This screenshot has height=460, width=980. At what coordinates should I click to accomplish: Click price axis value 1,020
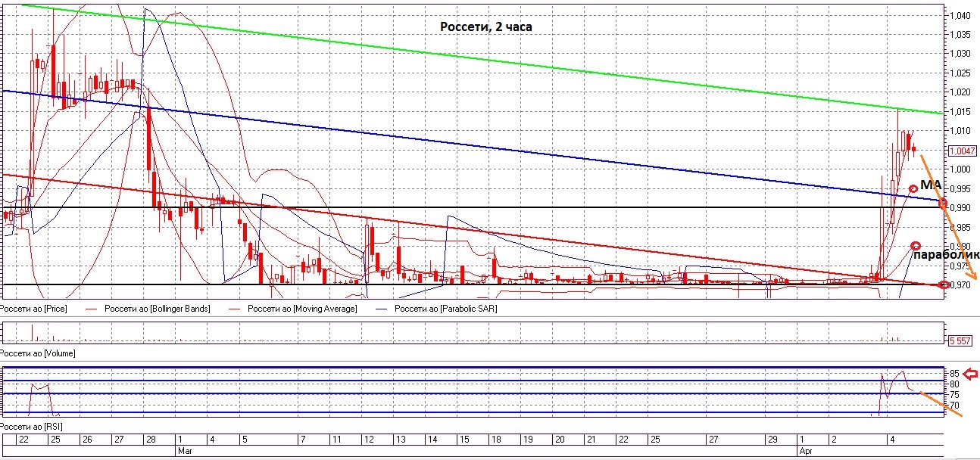point(962,92)
